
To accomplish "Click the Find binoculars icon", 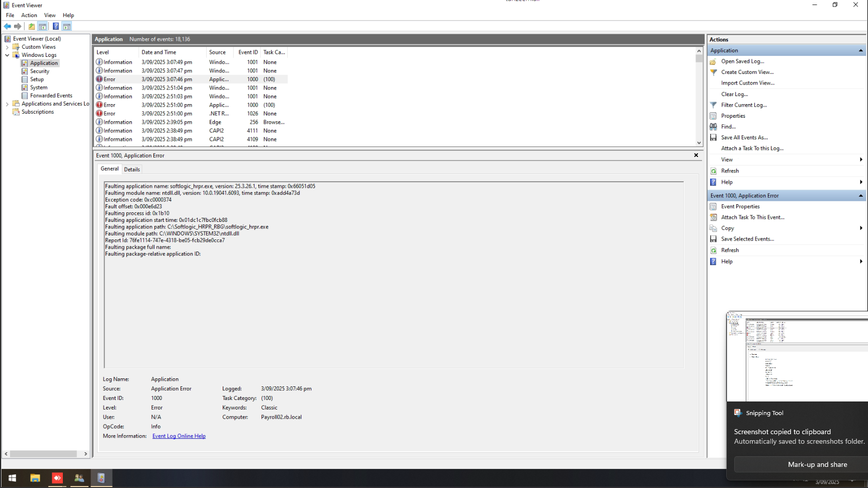I will coord(713,127).
